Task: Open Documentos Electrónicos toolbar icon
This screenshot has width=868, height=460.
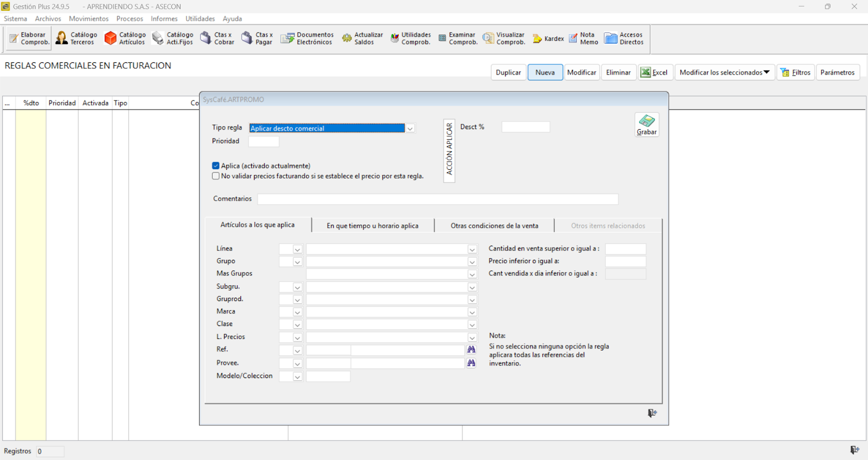Action: (287, 39)
